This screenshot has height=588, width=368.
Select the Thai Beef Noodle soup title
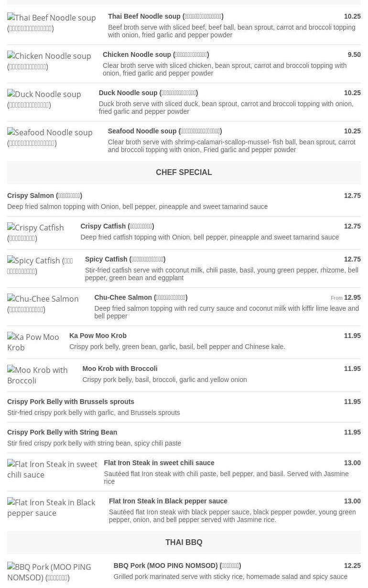pos(165,16)
